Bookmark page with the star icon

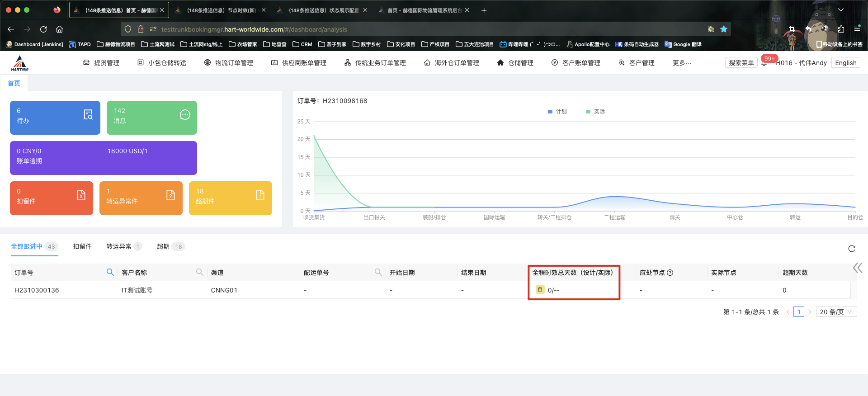[x=724, y=29]
